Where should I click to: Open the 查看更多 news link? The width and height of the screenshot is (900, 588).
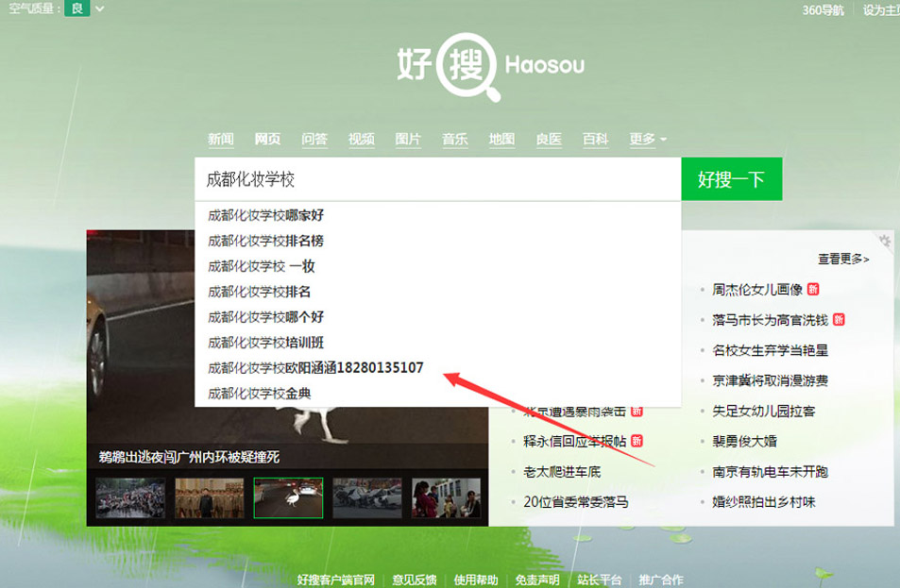[842, 259]
